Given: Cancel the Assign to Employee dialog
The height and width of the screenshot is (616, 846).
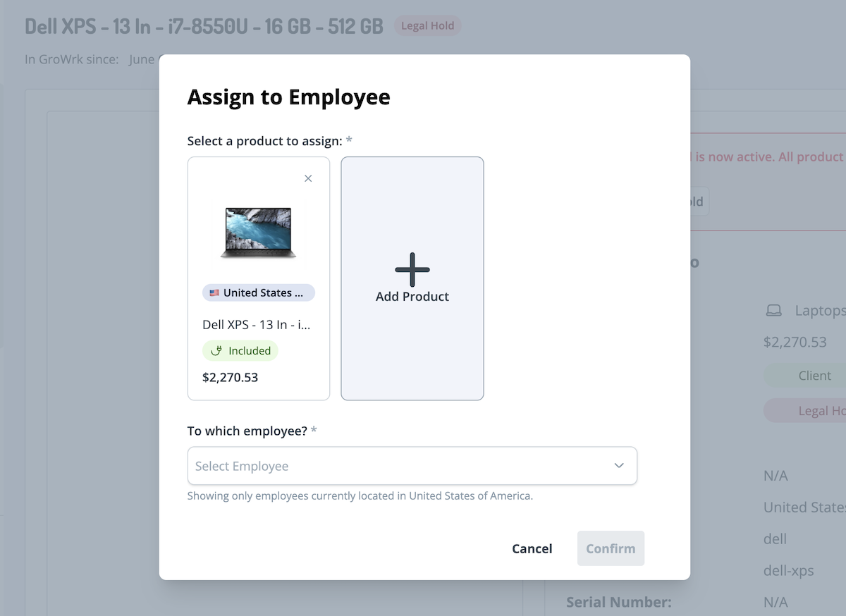Looking at the screenshot, I should [x=532, y=548].
